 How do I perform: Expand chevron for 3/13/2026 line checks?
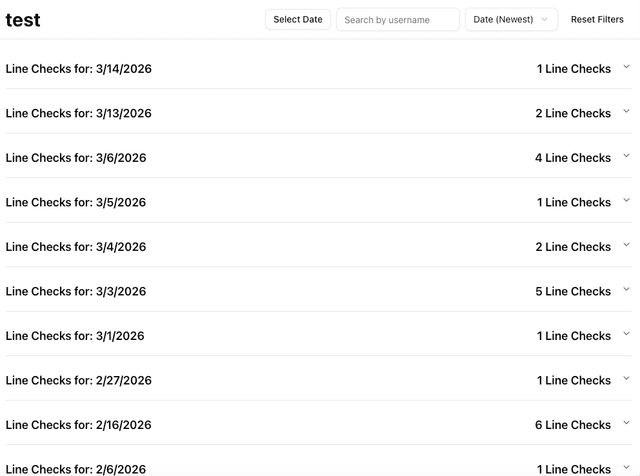(x=626, y=111)
